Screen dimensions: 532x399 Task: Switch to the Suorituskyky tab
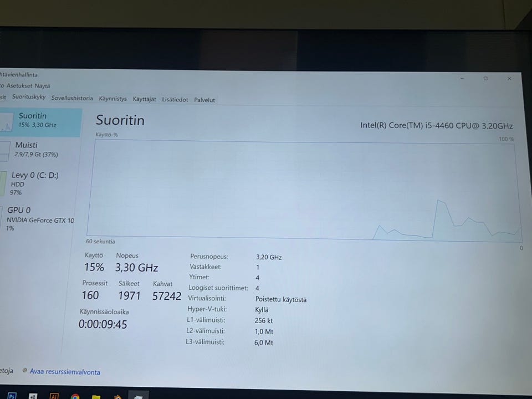(29, 96)
